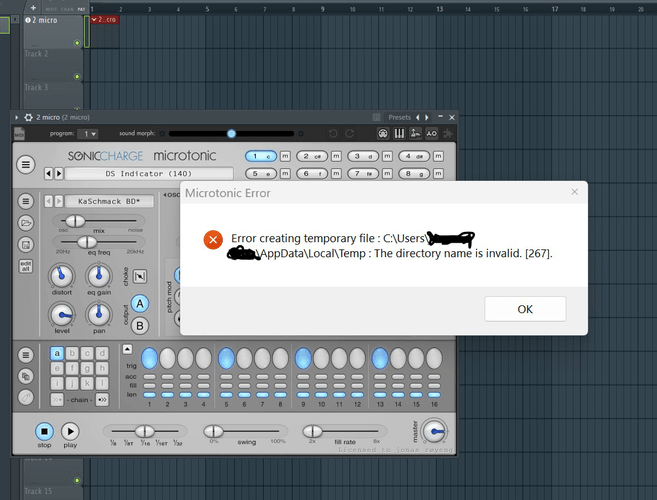The height and width of the screenshot is (500, 657).
Task: Select drum channel 8
Action: (414, 174)
